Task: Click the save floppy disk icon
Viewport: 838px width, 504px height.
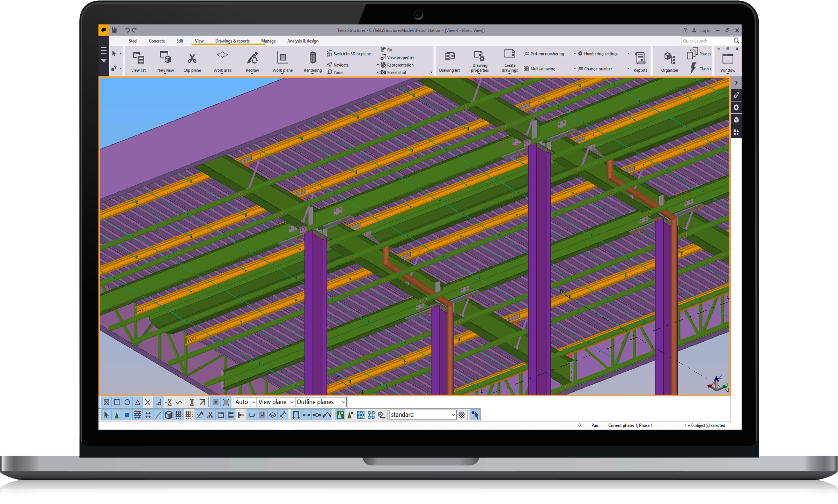Action: point(114,30)
